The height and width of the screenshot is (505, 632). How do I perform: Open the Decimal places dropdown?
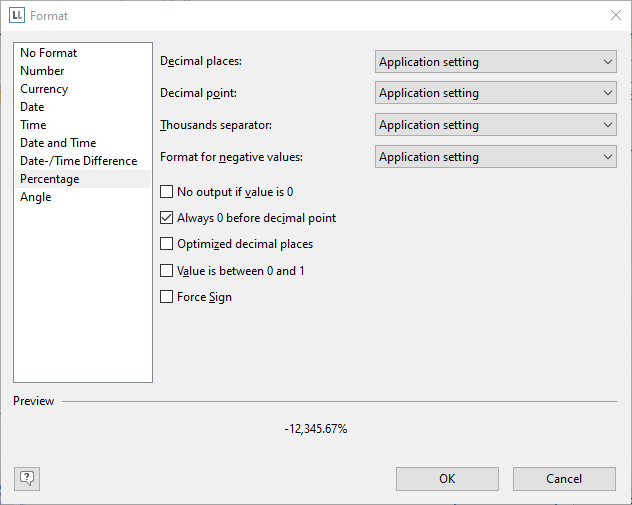point(496,62)
